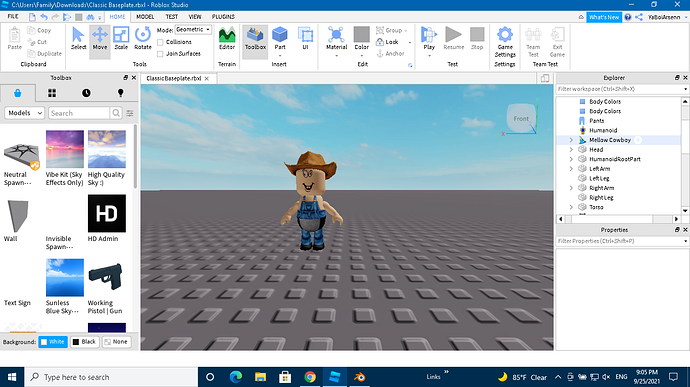The image size is (690, 387).
Task: Expand the Torso tree item
Action: [x=571, y=207]
